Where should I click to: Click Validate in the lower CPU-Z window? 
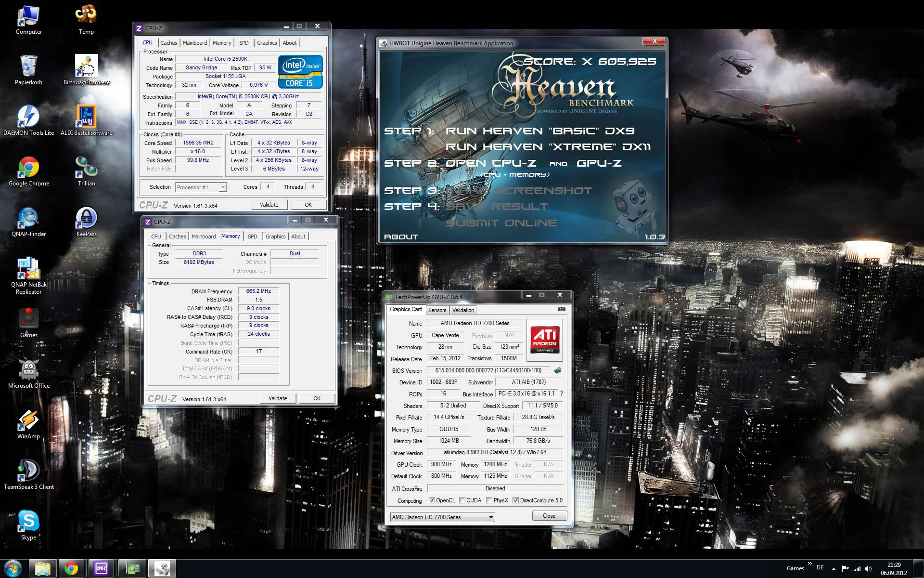[278, 398]
